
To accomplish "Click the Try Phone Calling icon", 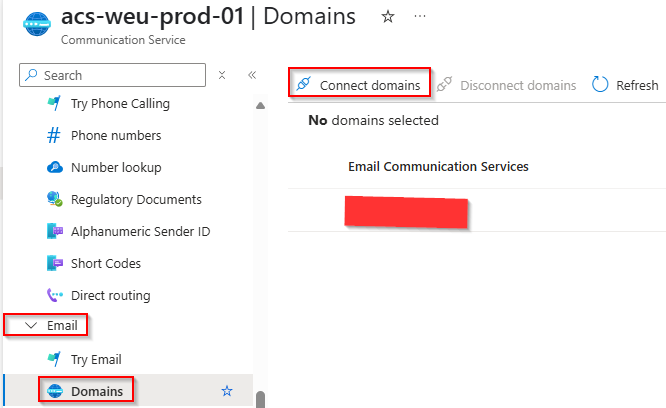I will click(x=54, y=104).
